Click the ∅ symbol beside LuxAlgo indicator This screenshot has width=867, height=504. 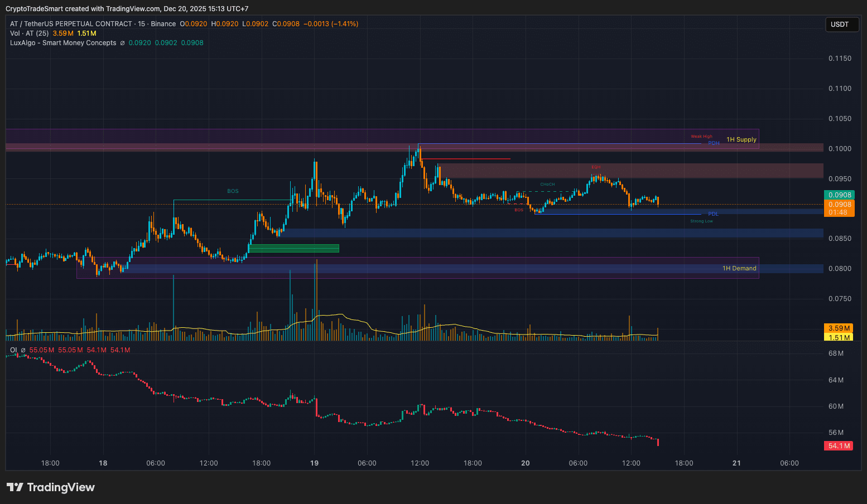122,43
